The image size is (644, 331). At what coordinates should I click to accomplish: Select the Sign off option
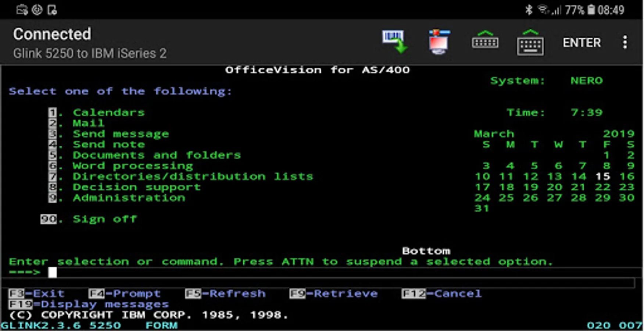(89, 219)
